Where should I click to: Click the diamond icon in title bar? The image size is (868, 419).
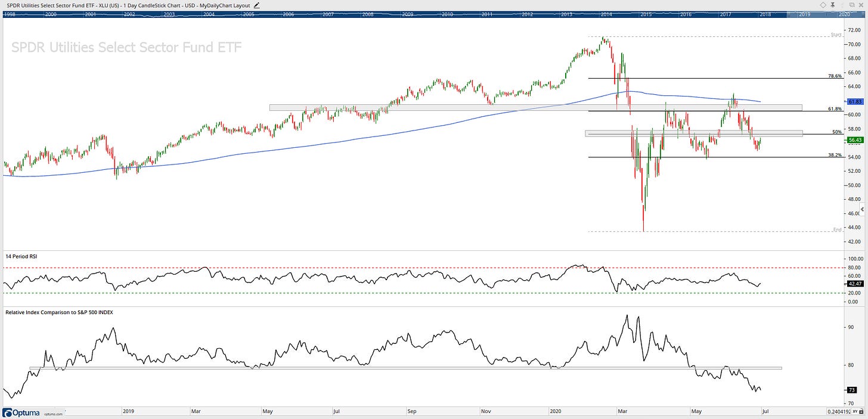tap(823, 5)
